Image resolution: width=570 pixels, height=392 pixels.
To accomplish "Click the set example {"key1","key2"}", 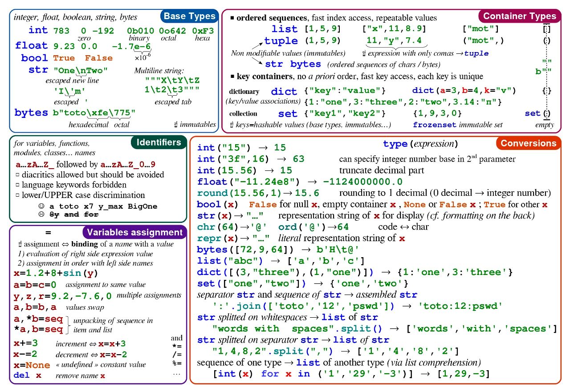I will tap(346, 113).
